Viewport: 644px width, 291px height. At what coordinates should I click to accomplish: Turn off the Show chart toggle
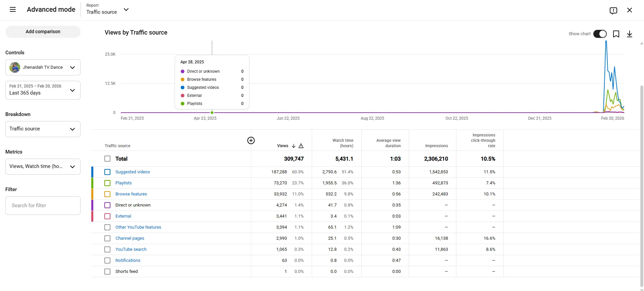click(x=600, y=34)
